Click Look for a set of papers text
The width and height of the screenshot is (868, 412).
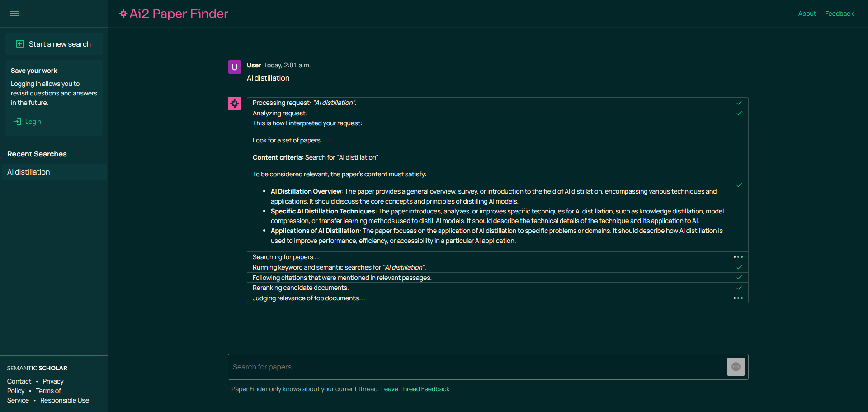click(287, 140)
